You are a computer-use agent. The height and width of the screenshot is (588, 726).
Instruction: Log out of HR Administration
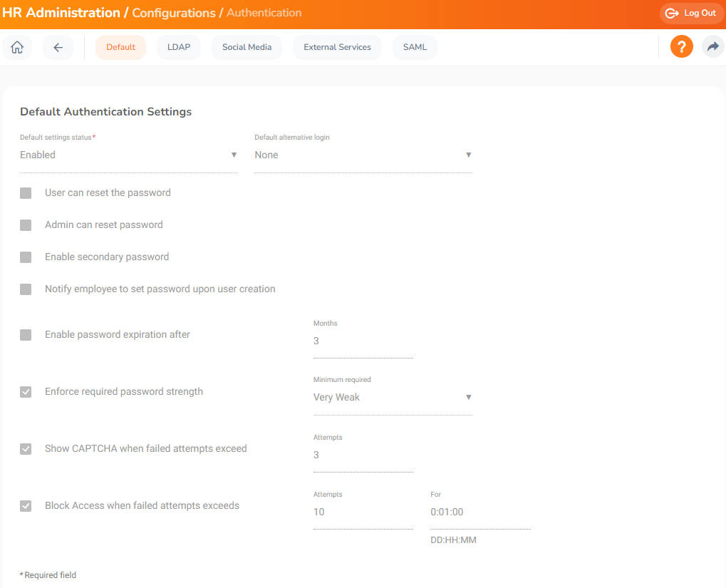tap(691, 13)
